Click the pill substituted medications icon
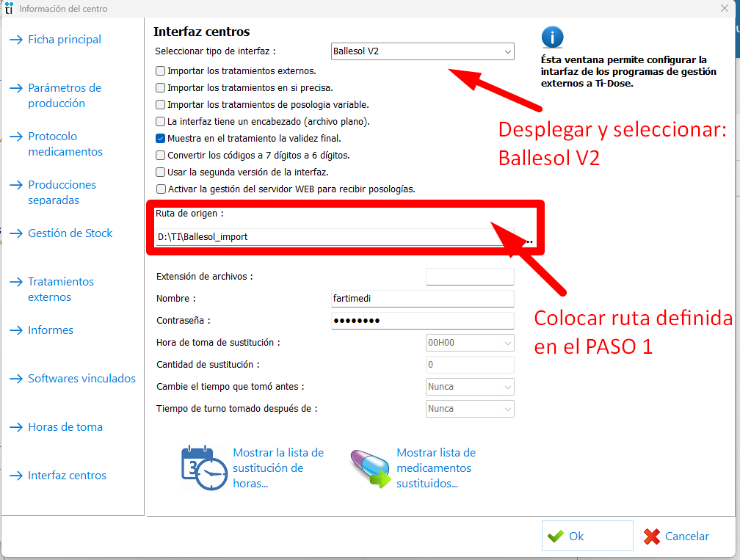This screenshot has width=740, height=560. click(x=369, y=469)
